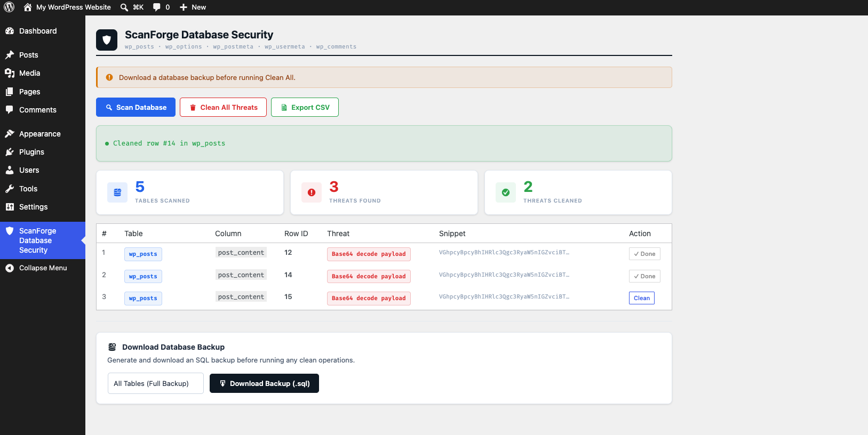The height and width of the screenshot is (435, 868).
Task: Click the Export CSV button
Action: (x=305, y=107)
